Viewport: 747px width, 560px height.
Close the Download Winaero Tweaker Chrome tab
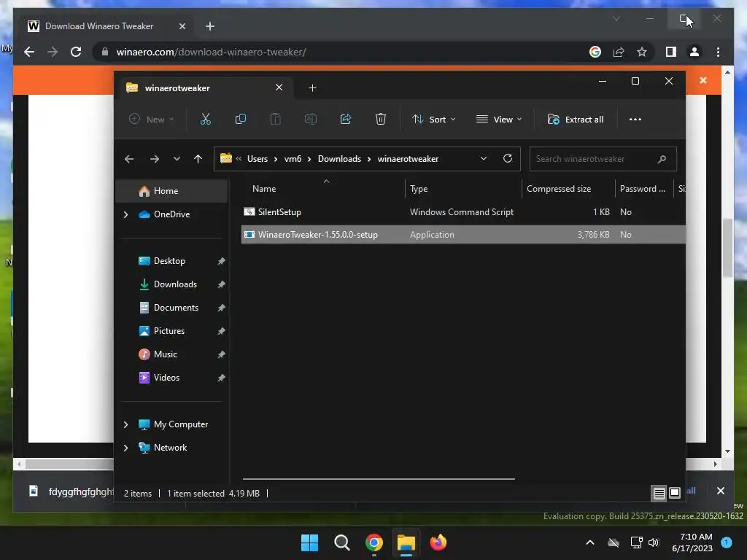click(x=182, y=26)
